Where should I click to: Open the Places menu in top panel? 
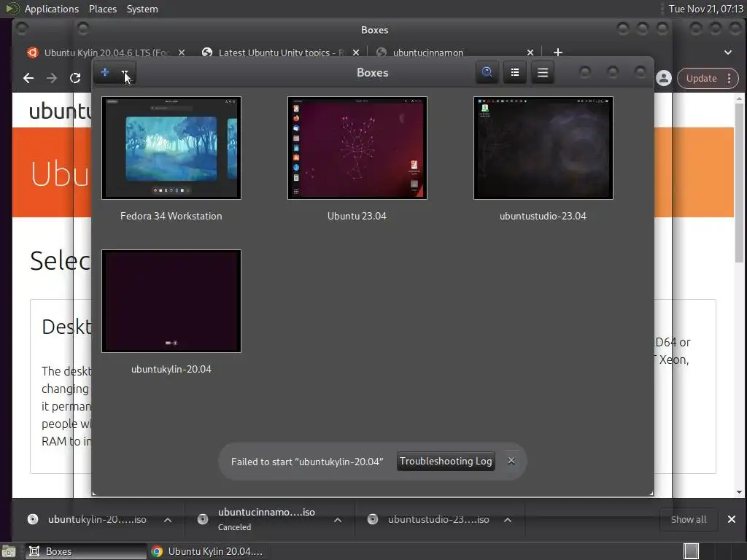point(103,9)
